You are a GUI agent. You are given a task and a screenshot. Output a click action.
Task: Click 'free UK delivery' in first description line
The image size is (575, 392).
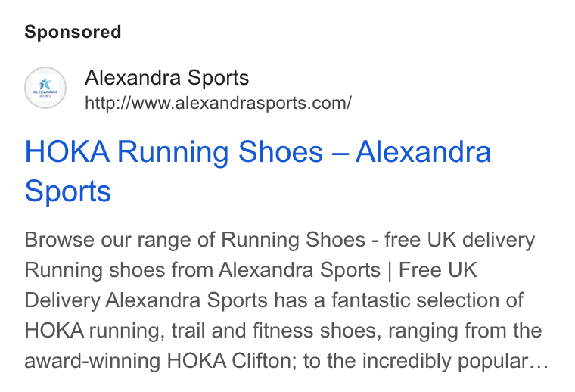pos(460,240)
